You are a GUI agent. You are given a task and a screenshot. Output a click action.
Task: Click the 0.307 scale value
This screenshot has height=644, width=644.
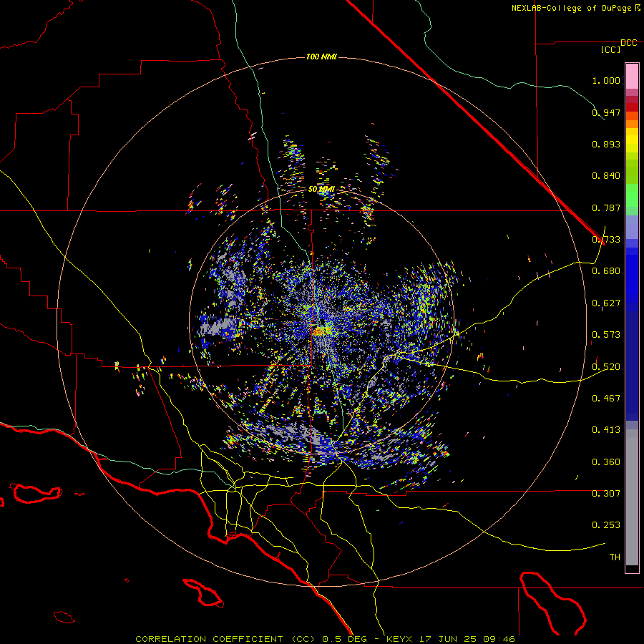tap(606, 494)
